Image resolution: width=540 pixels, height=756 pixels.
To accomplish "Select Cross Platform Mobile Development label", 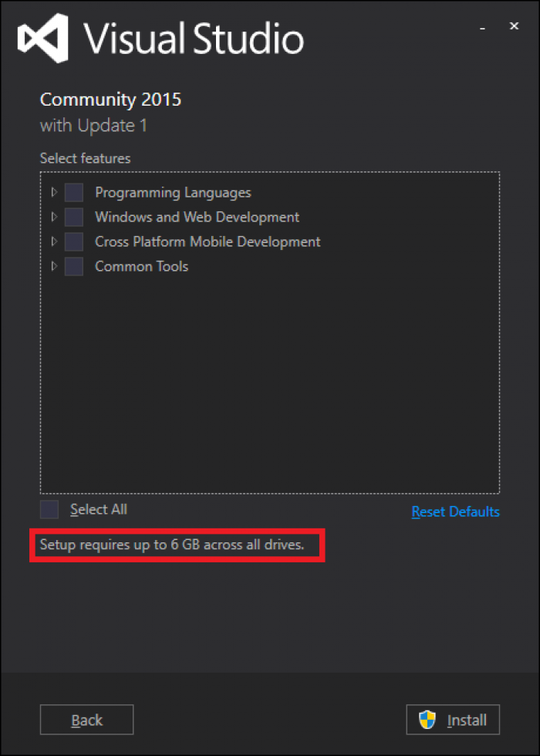I will (x=208, y=241).
